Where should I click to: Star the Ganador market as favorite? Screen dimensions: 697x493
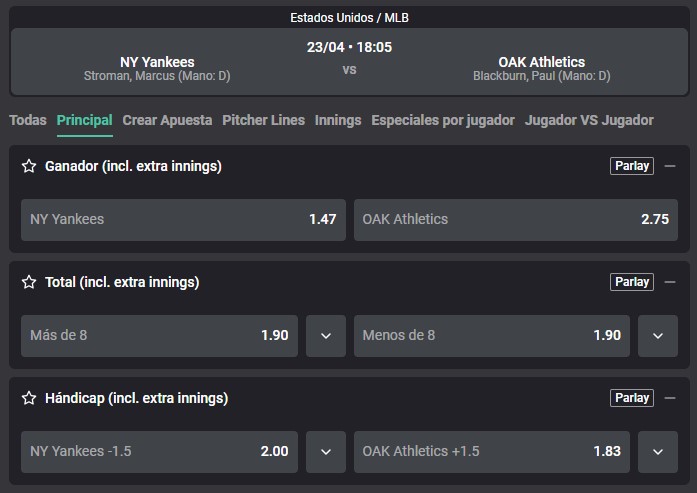[29, 166]
